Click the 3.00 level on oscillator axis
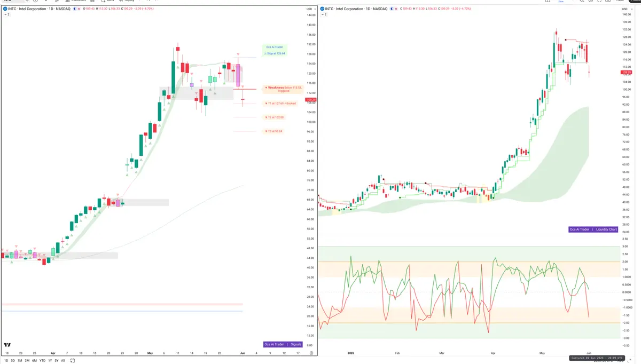 pyautogui.click(x=624, y=247)
